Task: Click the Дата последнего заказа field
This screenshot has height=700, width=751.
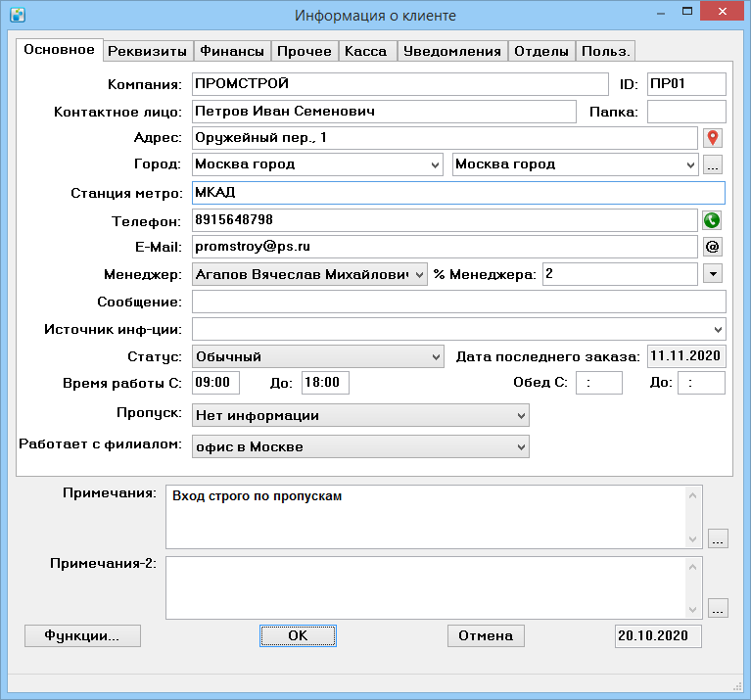Action: [x=686, y=356]
